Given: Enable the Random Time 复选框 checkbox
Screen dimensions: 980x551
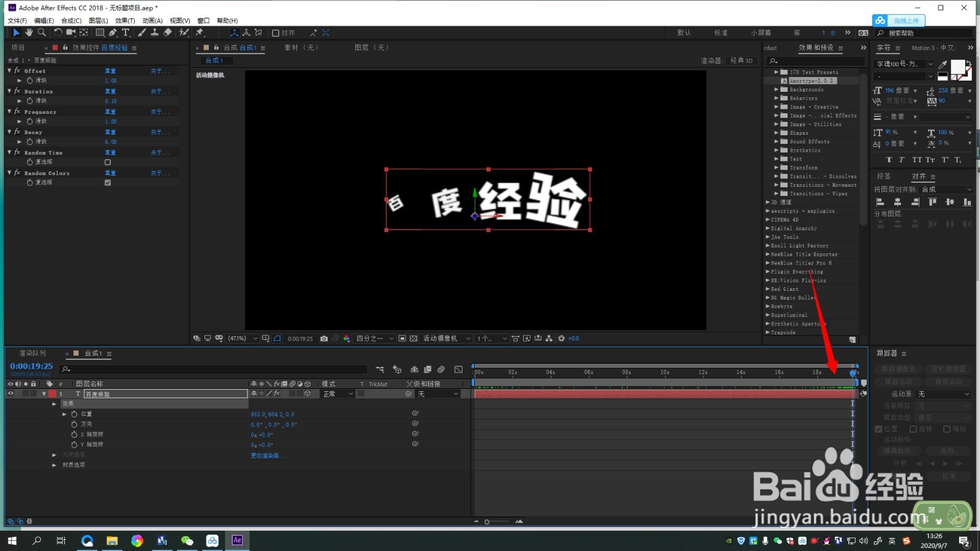Looking at the screenshot, I should (x=108, y=162).
